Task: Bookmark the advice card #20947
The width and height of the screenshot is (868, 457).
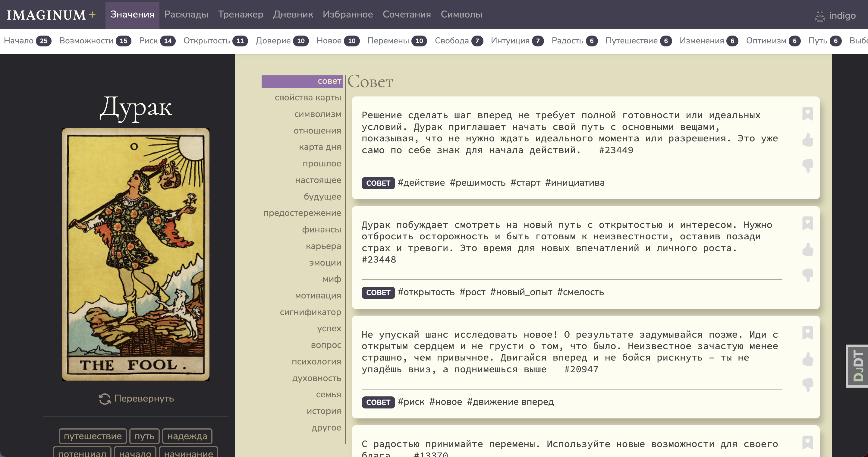Action: tap(807, 333)
